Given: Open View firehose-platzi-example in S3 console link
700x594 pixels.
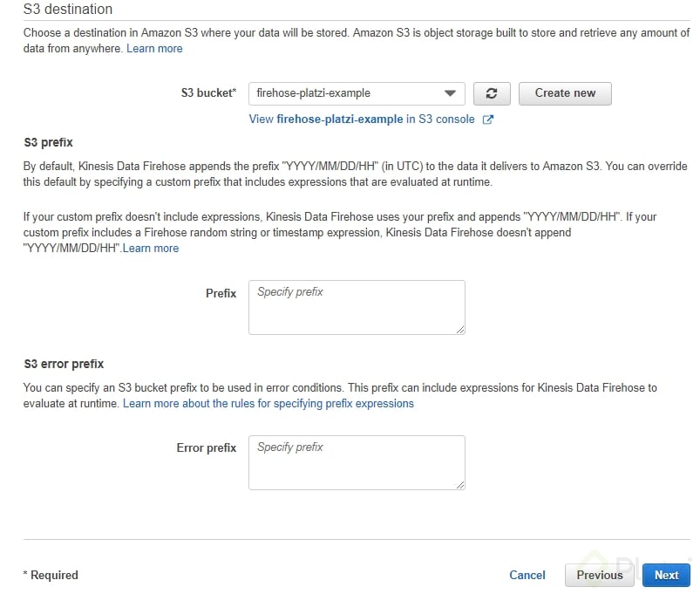Looking at the screenshot, I should tap(362, 119).
